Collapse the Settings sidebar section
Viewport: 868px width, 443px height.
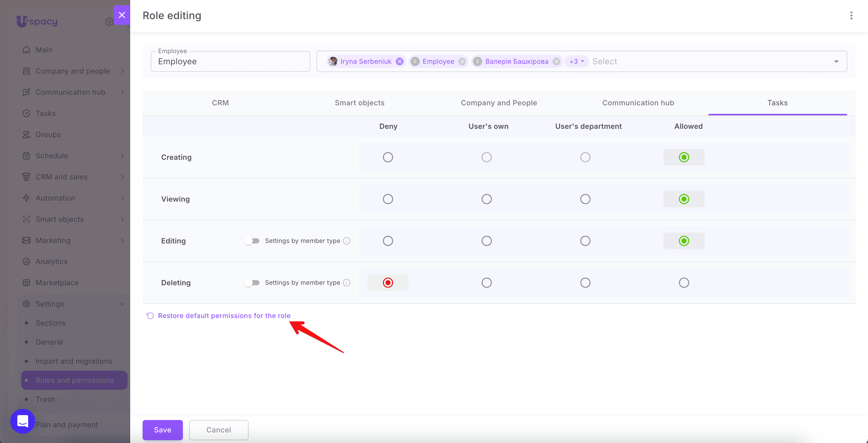pyautogui.click(x=122, y=304)
